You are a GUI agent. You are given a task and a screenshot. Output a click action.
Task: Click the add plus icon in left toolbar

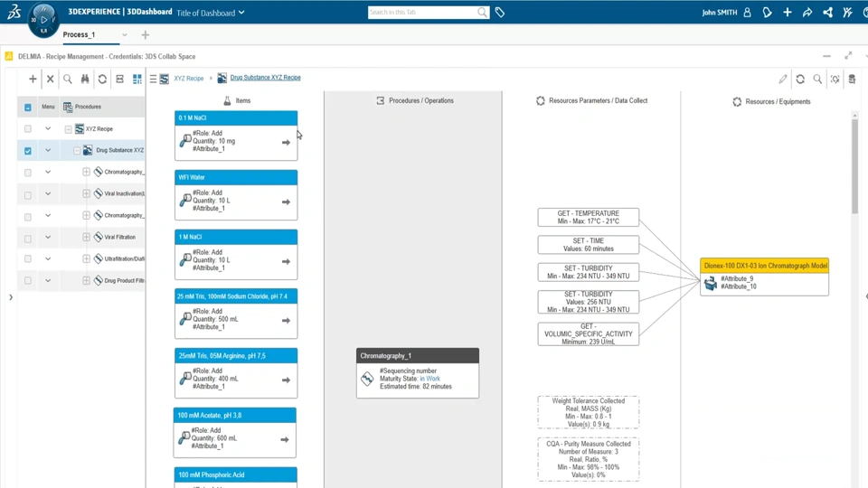(33, 80)
